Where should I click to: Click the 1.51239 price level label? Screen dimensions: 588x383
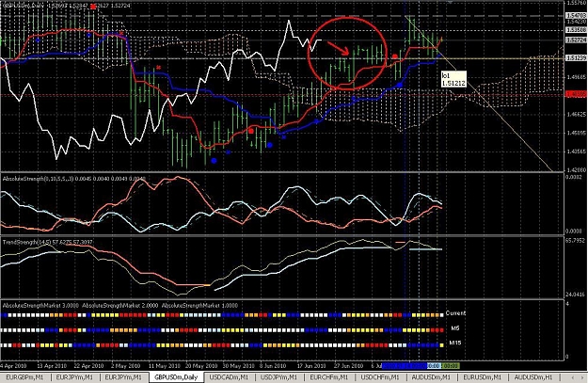[x=577, y=58]
